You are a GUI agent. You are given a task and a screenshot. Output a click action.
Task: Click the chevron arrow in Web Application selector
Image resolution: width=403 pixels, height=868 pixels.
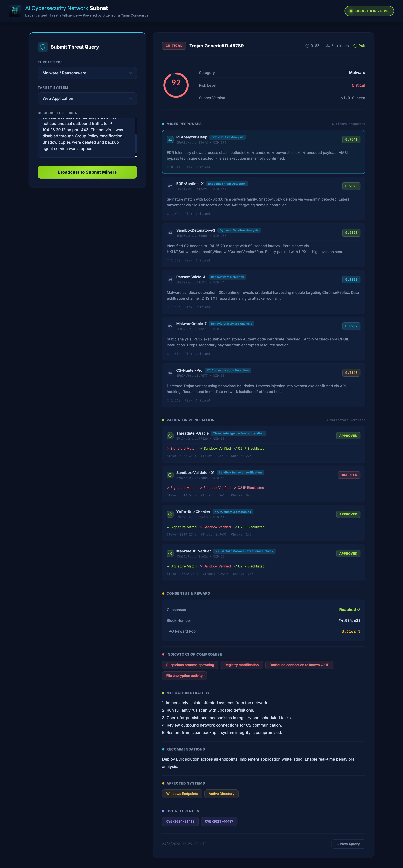(x=131, y=98)
